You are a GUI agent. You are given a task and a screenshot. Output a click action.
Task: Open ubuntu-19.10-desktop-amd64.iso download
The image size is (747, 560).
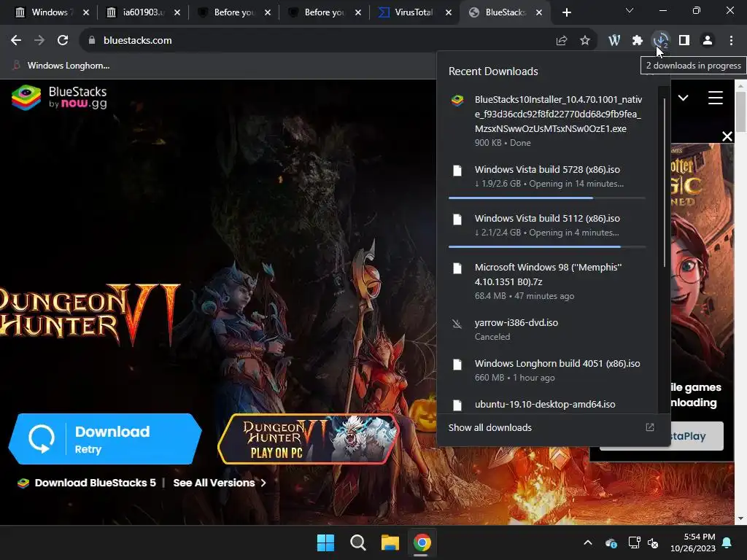pyautogui.click(x=547, y=404)
